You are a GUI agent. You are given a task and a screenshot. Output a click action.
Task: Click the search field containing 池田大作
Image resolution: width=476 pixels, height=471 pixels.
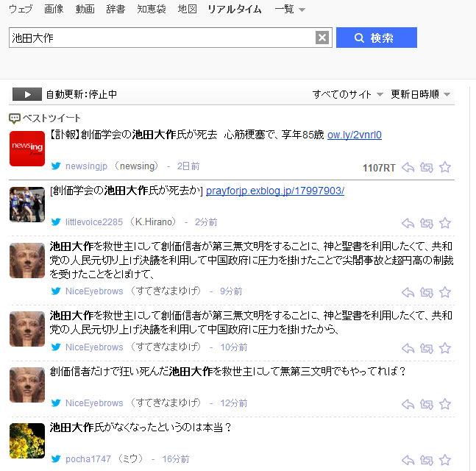(162, 38)
